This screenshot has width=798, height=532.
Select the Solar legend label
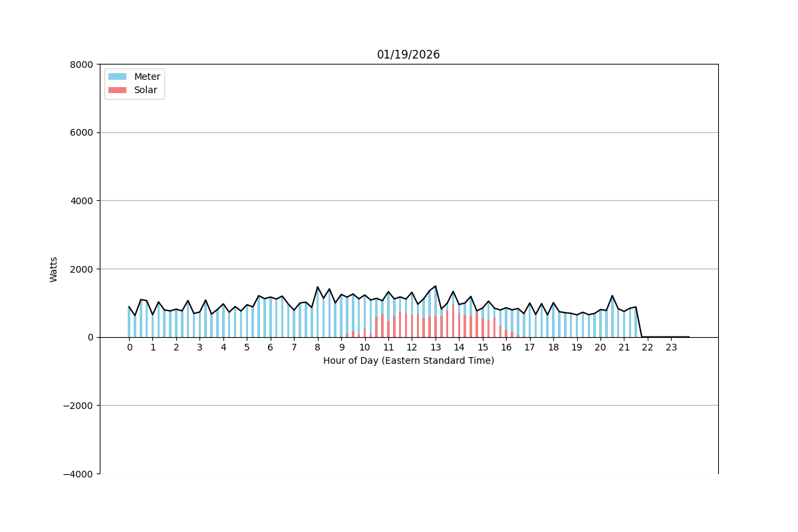(x=146, y=90)
